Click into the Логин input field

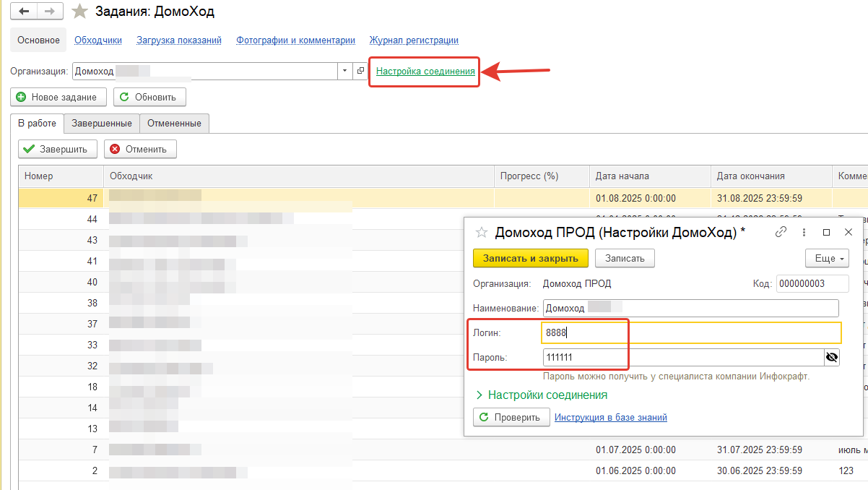pos(690,332)
